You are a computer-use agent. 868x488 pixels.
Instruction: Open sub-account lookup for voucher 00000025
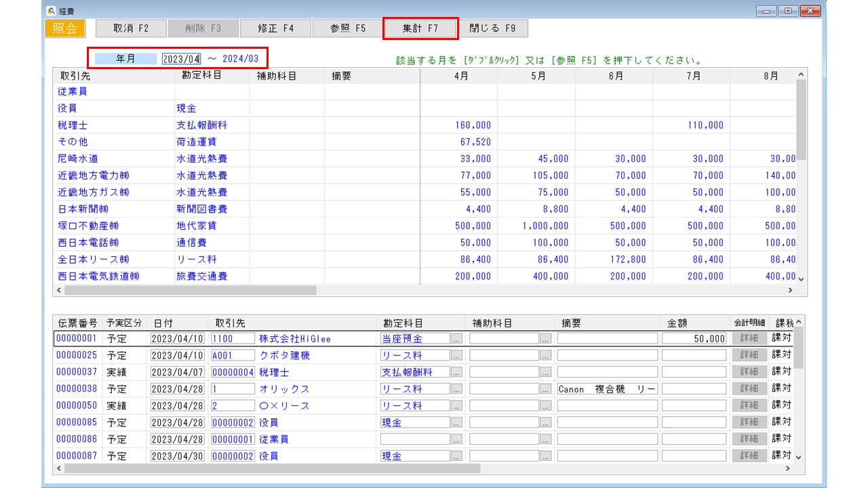click(546, 355)
